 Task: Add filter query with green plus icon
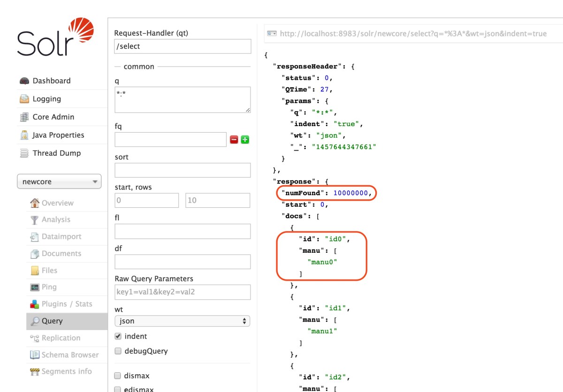[245, 140]
